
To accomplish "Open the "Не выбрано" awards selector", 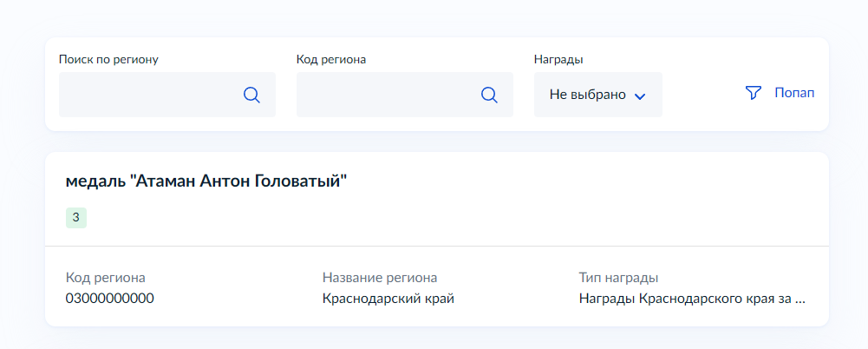I will (588, 95).
